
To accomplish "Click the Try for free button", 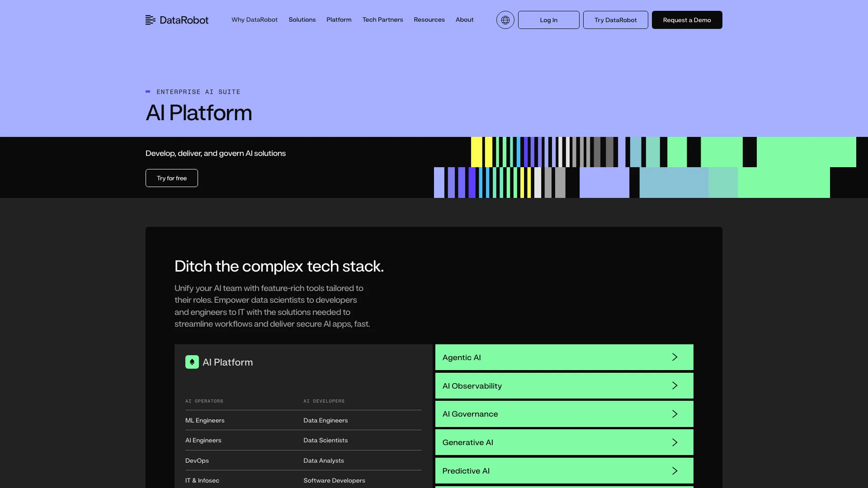I will 172,178.
